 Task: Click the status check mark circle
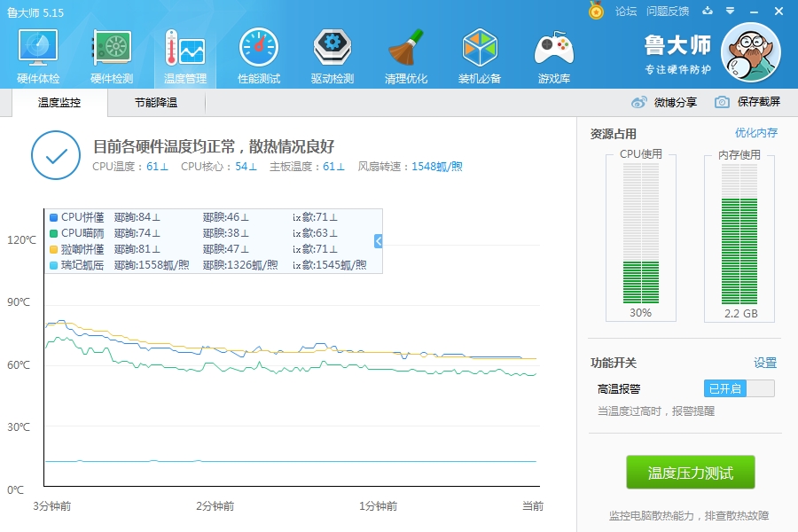pos(56,155)
